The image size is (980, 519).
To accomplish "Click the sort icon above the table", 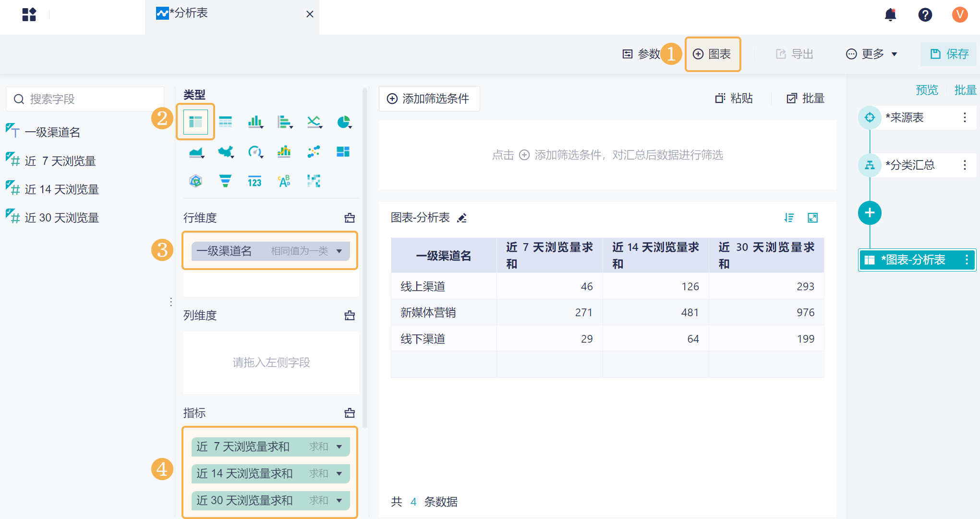I will click(x=789, y=218).
